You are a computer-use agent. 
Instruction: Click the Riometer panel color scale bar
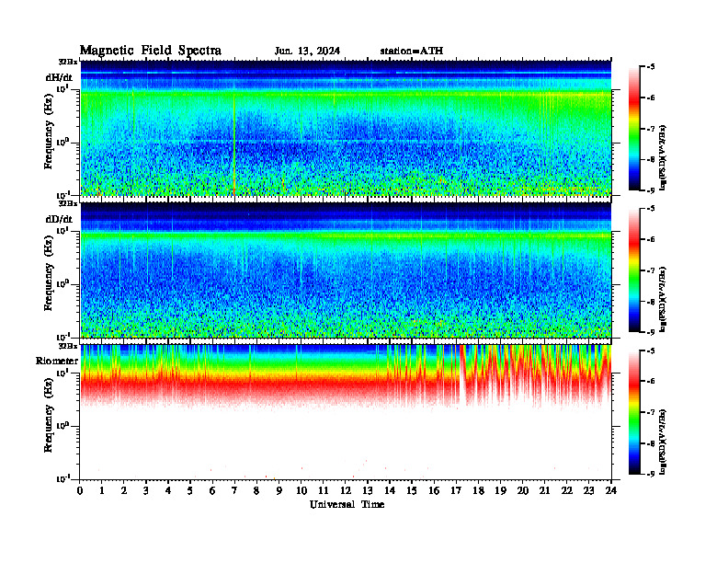pyautogui.click(x=634, y=412)
